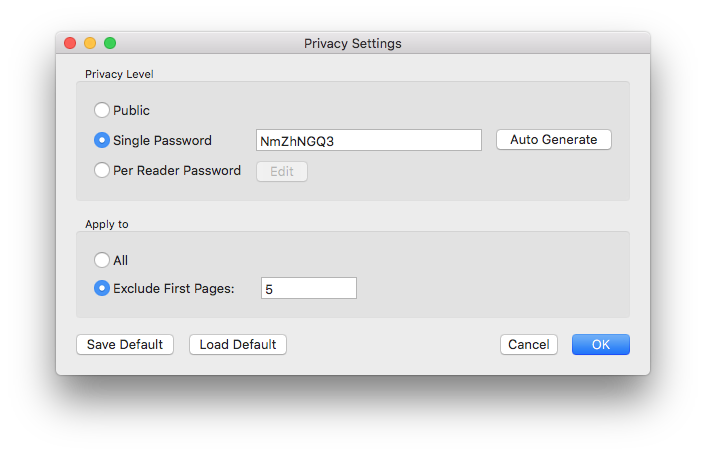Select the Exclude First Pages radio button
The image size is (706, 455).
pos(102,288)
